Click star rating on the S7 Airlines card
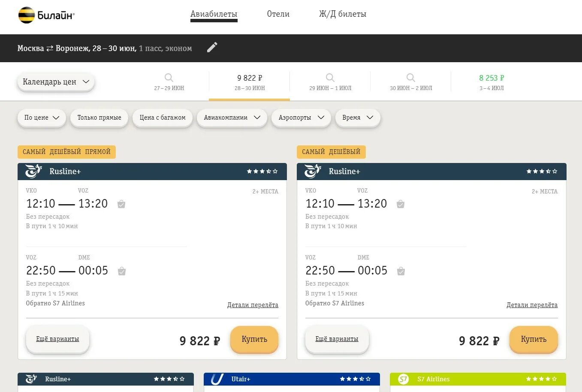582x392 pixels. [x=542, y=379]
